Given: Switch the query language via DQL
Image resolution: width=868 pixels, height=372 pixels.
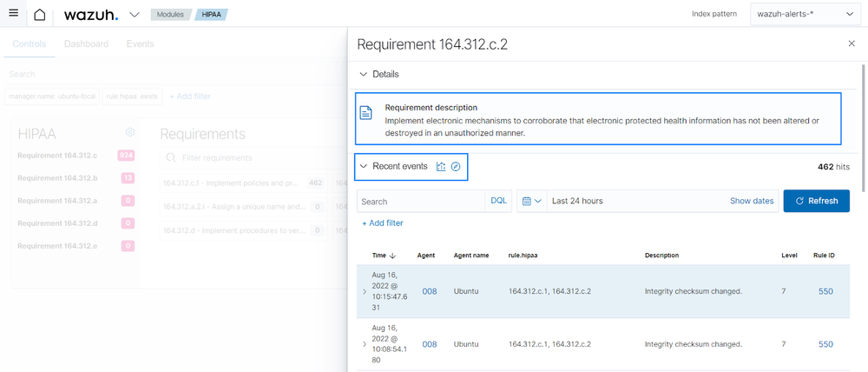Looking at the screenshot, I should pyautogui.click(x=499, y=202).
